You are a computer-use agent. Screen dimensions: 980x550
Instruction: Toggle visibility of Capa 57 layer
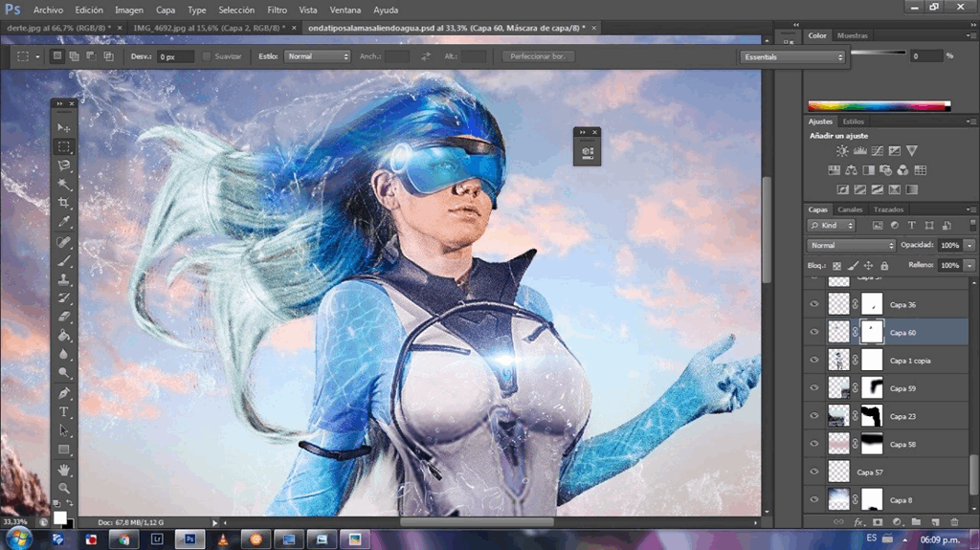pos(814,472)
